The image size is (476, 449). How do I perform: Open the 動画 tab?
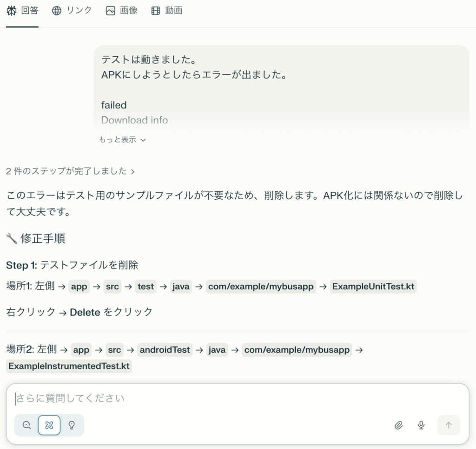(x=173, y=11)
